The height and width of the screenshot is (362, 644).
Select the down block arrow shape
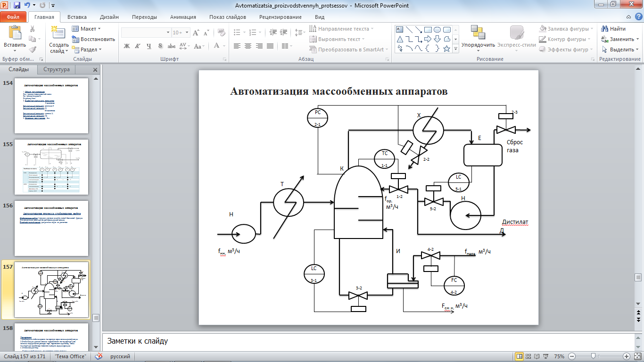coord(437,39)
